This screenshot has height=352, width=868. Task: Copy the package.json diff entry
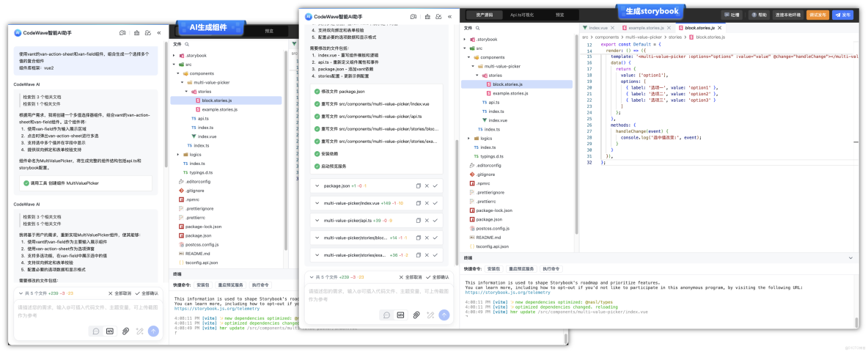click(x=419, y=186)
